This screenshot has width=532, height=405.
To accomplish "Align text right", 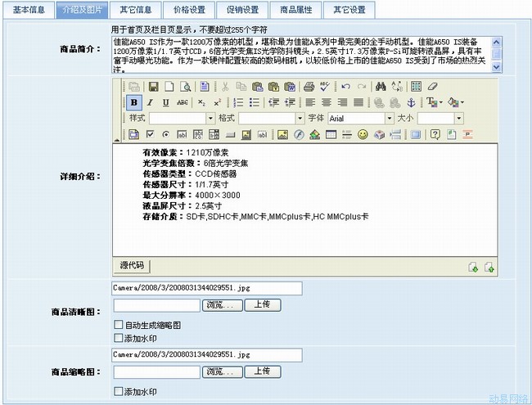I will click(x=342, y=102).
